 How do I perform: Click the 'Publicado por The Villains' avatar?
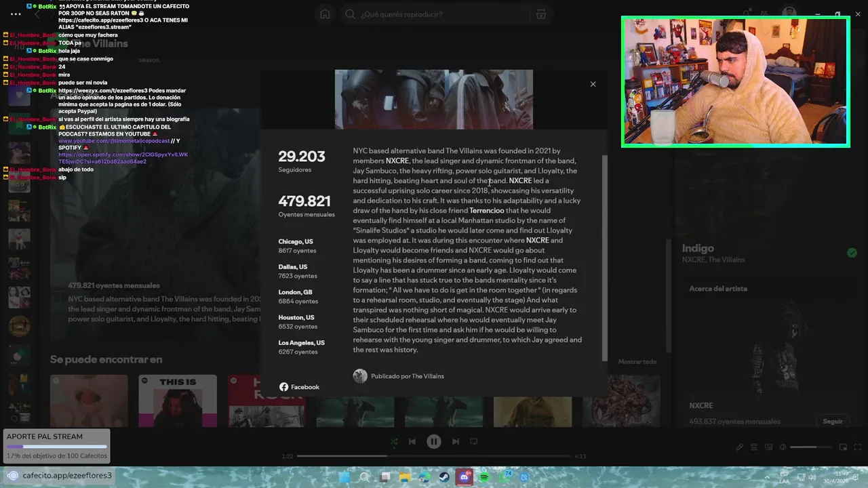pos(360,376)
